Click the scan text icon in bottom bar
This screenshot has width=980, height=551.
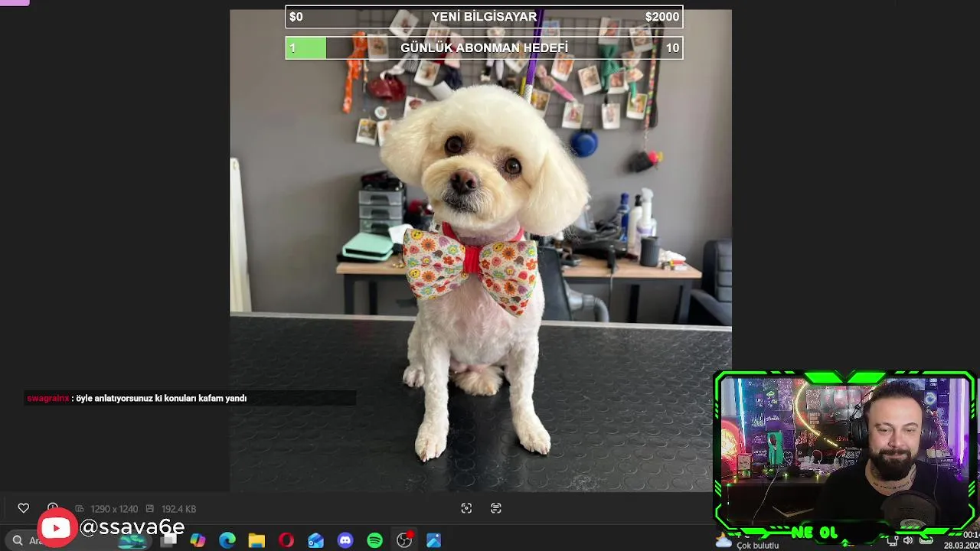coord(496,508)
